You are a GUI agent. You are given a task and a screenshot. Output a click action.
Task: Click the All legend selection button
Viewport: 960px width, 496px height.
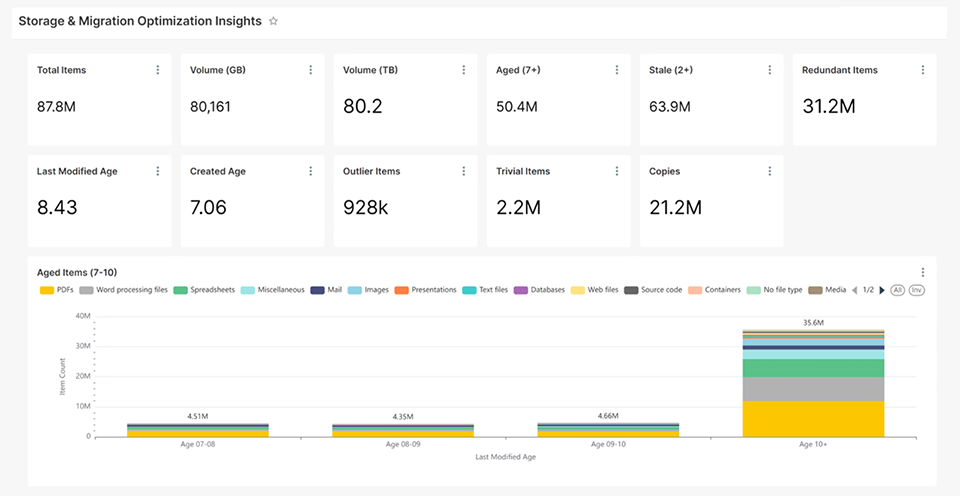pos(897,290)
